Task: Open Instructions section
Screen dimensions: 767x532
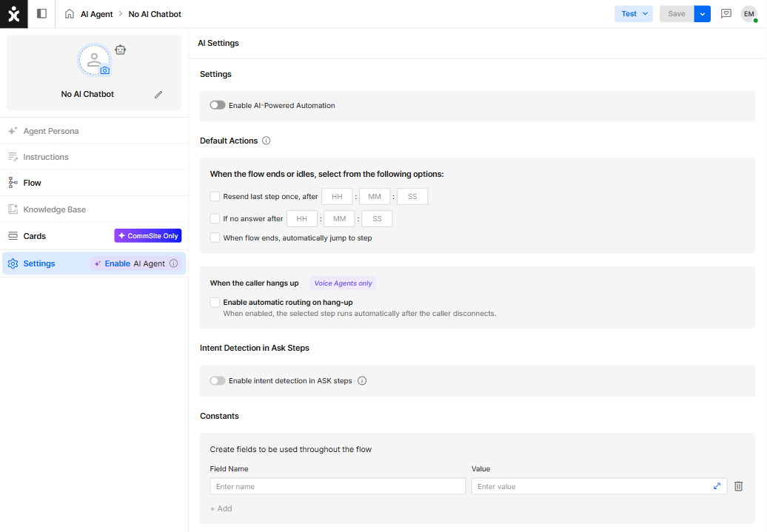Action: pos(94,157)
